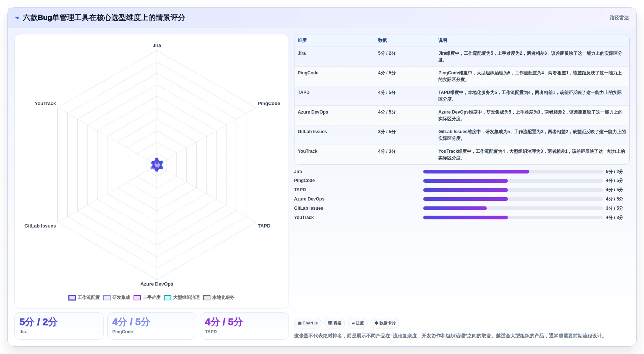Screen dimensions: 644x354
Task: Click the Azure DevOps progress bar
Action: pyautogui.click(x=513, y=199)
